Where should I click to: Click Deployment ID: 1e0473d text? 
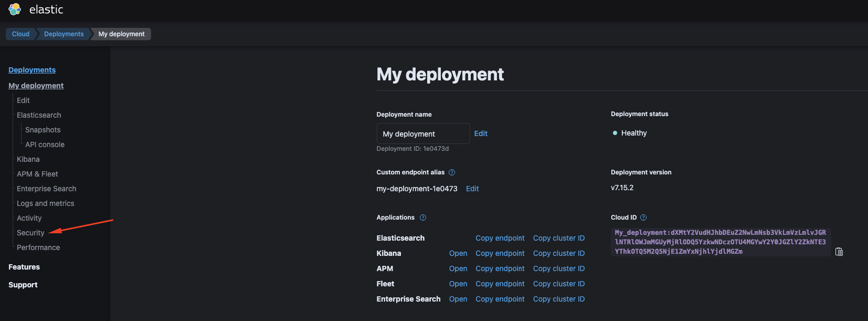pos(412,149)
